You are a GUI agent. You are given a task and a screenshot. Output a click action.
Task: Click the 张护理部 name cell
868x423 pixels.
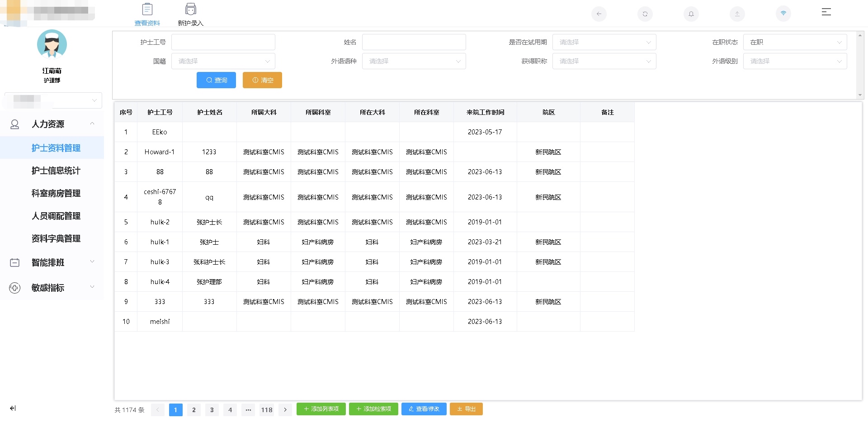coord(209,282)
